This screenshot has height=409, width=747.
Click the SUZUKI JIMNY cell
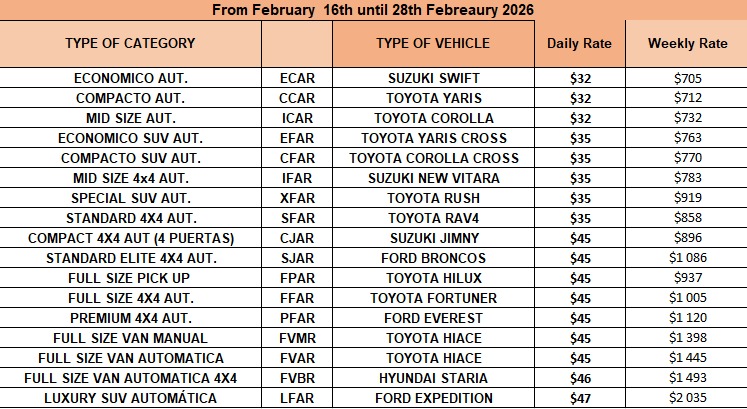433,238
